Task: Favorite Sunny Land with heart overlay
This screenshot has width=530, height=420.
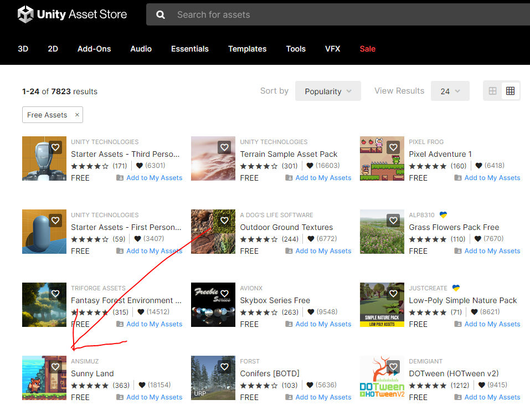Action: tap(55, 367)
